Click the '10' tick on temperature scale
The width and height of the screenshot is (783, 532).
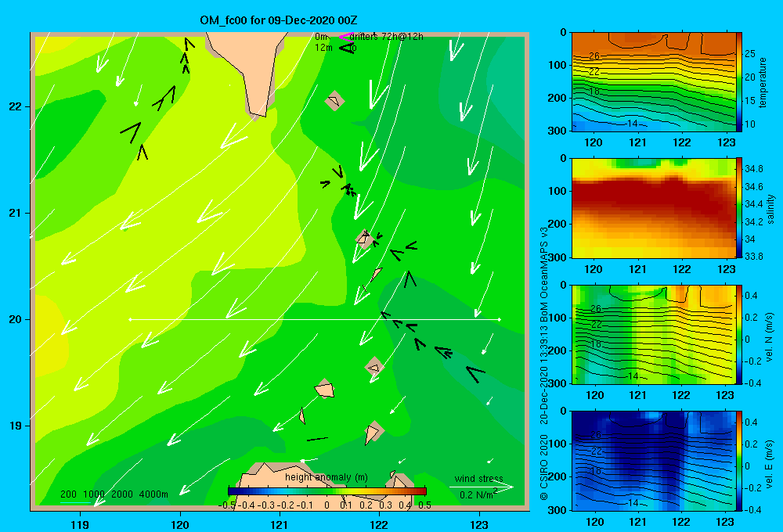click(750, 124)
